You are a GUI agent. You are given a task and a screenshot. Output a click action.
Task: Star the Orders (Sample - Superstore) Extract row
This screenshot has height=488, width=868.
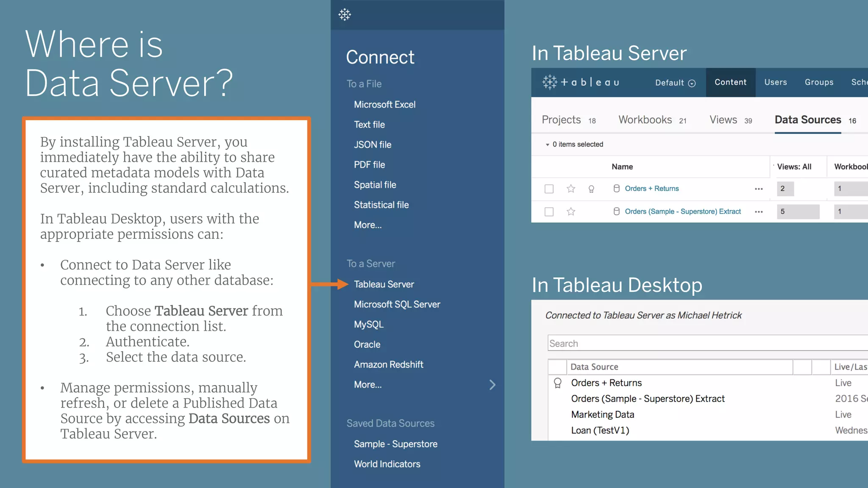tap(571, 211)
